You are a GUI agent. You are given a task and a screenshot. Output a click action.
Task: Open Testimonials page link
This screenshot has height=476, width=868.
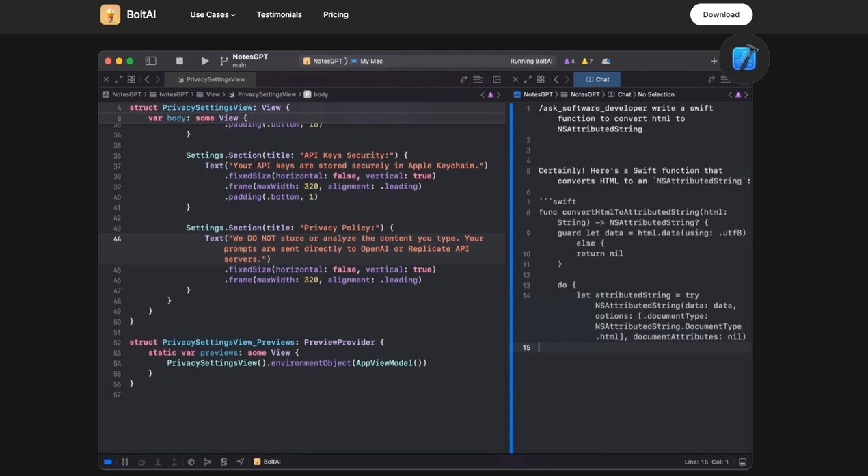pos(279,14)
